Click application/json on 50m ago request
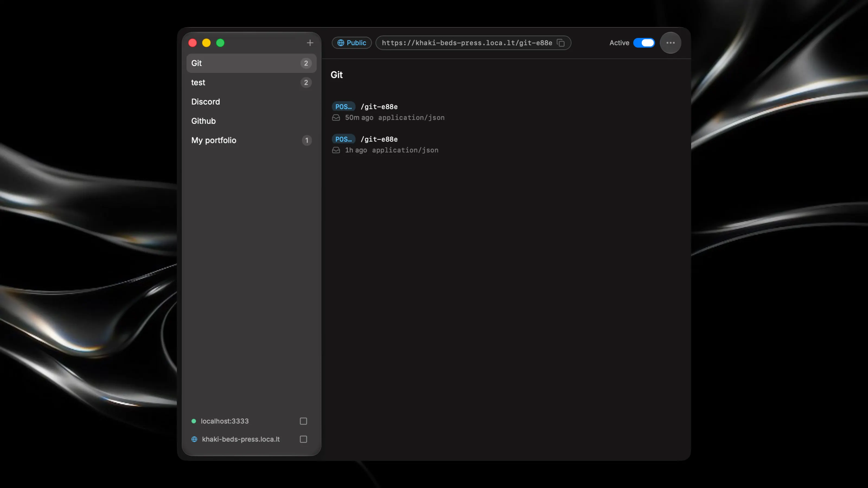868x488 pixels. tap(411, 118)
